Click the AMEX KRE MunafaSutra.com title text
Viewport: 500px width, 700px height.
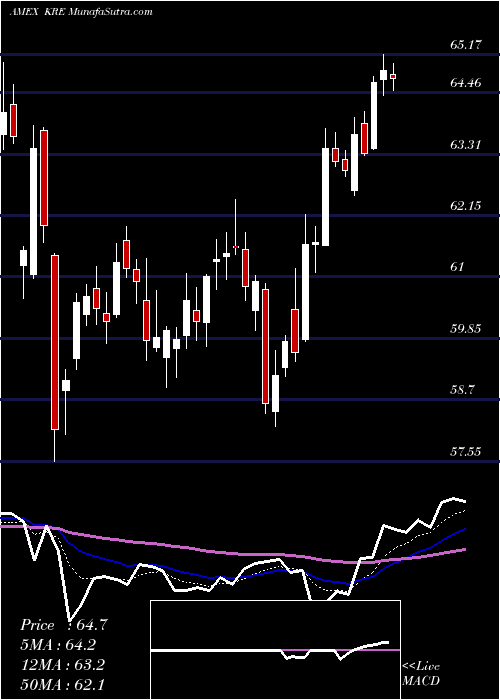pos(81,11)
